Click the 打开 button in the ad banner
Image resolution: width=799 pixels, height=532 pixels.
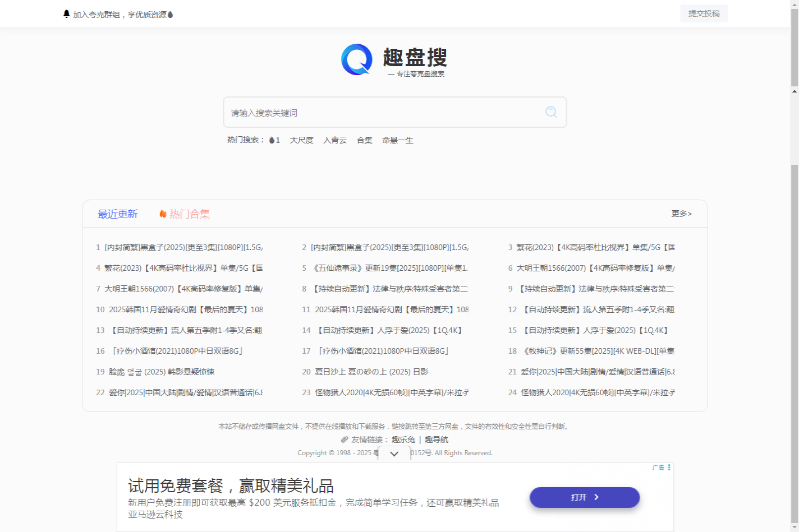coord(584,497)
